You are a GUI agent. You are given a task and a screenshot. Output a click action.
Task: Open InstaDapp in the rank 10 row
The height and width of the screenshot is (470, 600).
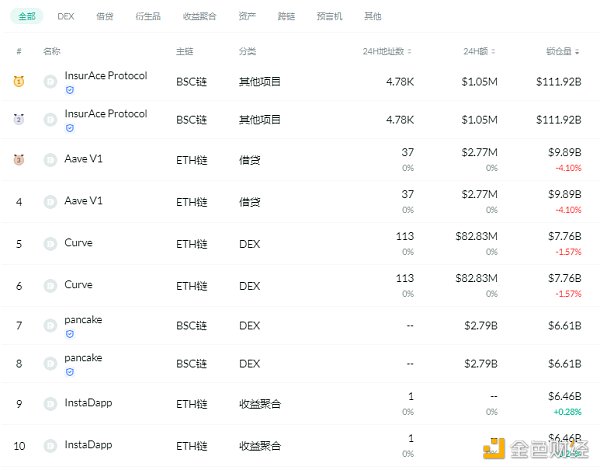click(88, 445)
